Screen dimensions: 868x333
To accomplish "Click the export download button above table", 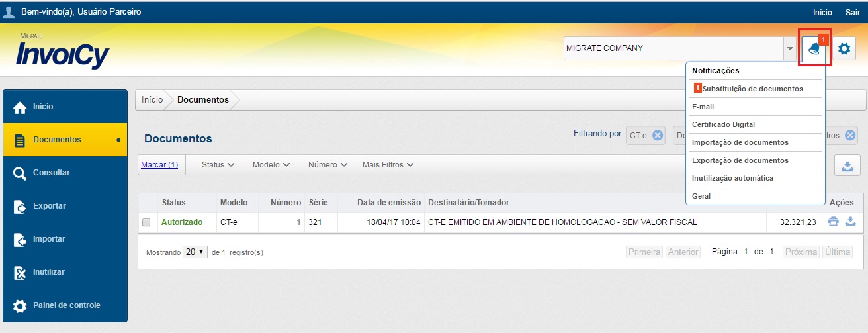I will coord(847,166).
